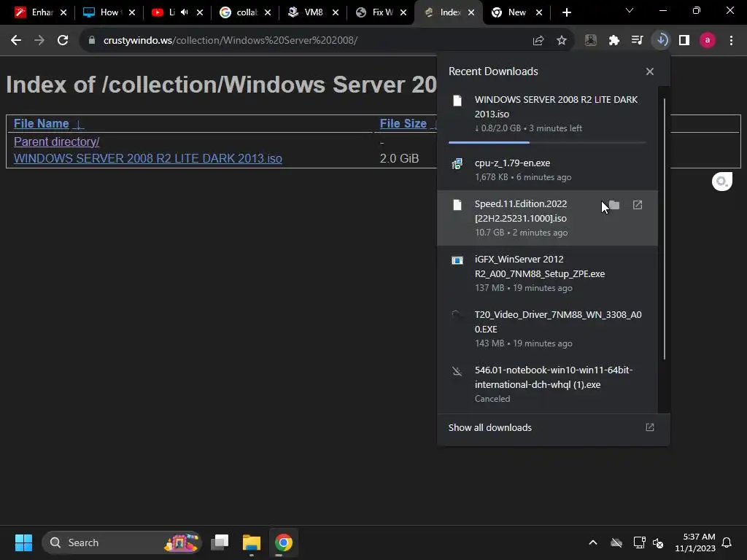747x560 pixels.
Task: Close the Recent Downloads popup
Action: 650,71
